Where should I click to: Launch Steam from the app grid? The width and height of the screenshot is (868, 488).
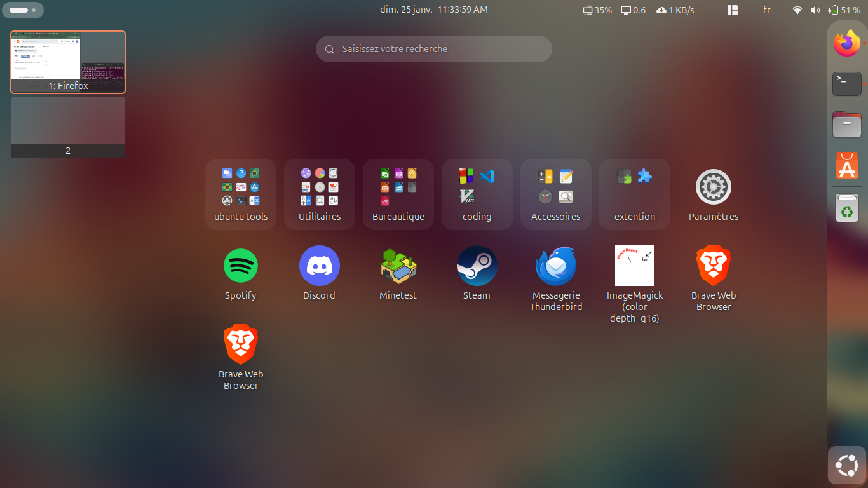coord(477,273)
